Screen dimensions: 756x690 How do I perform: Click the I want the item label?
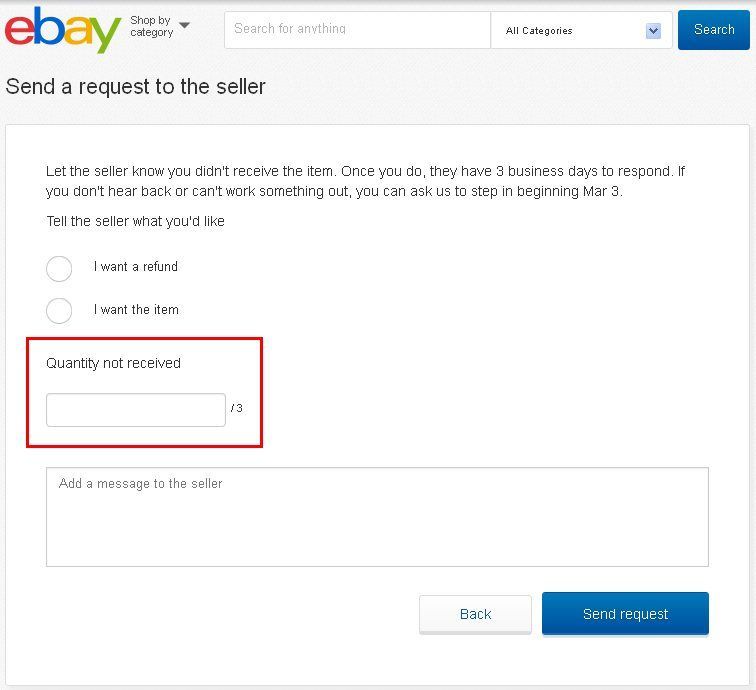click(x=136, y=310)
